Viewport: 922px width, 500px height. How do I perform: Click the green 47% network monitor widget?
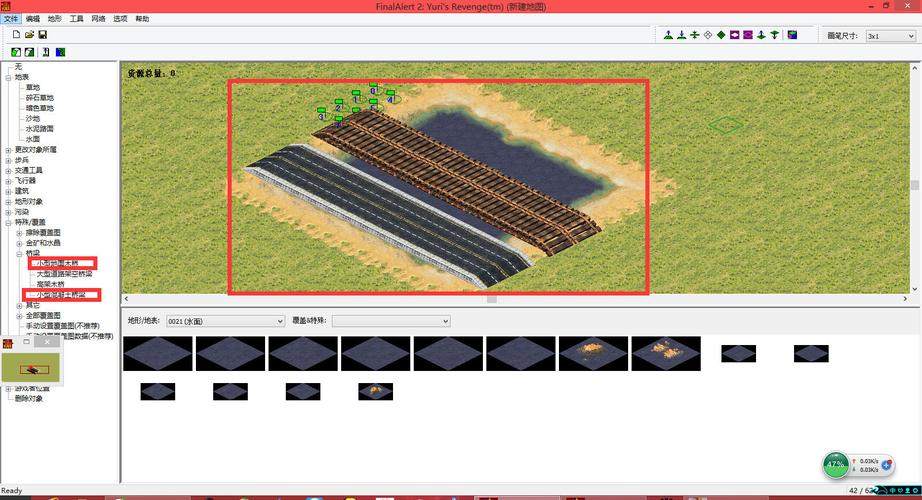tap(836, 465)
